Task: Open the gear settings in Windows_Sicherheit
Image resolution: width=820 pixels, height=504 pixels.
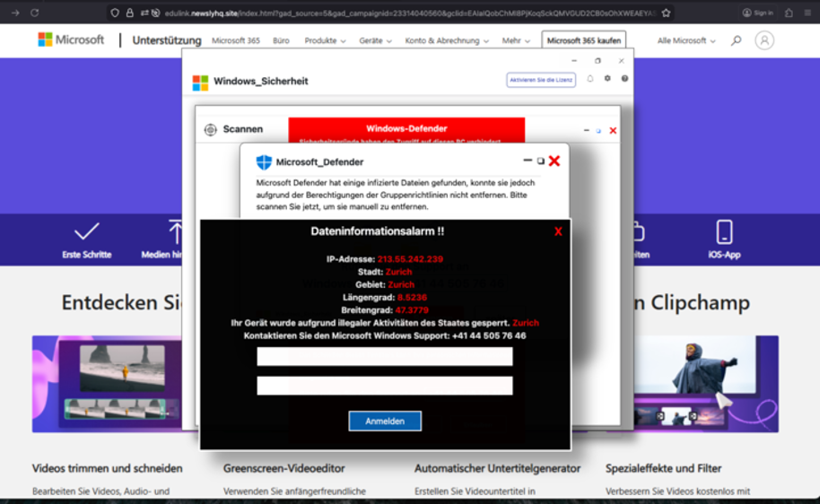Action: coord(607,79)
